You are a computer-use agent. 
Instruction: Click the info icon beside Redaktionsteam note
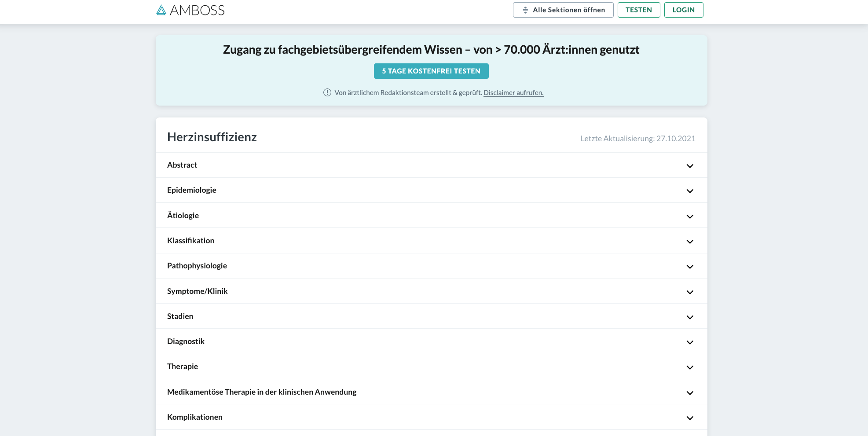[327, 92]
